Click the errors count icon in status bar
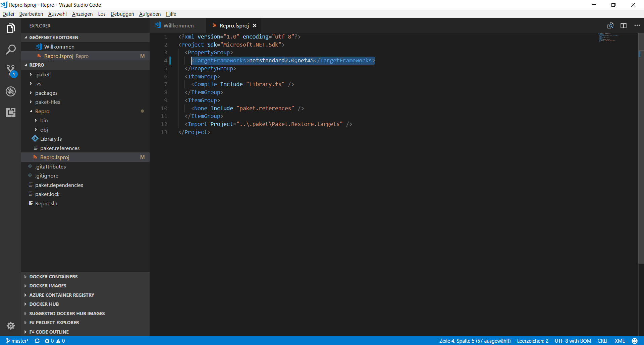 pyautogui.click(x=47, y=341)
